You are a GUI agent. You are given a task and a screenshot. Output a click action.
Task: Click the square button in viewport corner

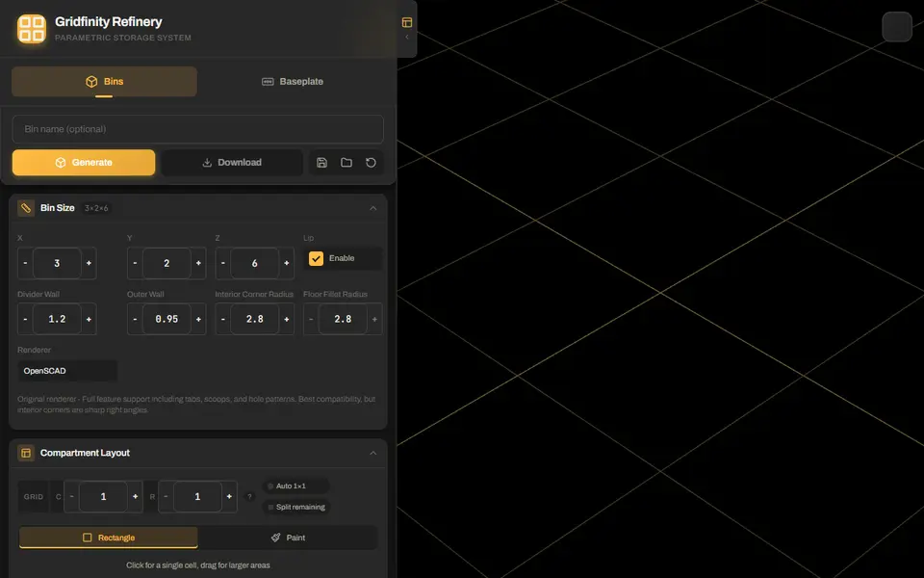pos(897,27)
